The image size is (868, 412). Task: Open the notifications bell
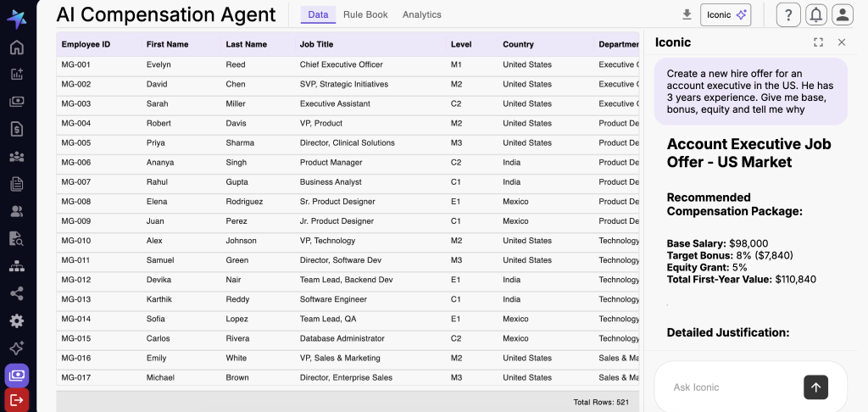(x=815, y=14)
